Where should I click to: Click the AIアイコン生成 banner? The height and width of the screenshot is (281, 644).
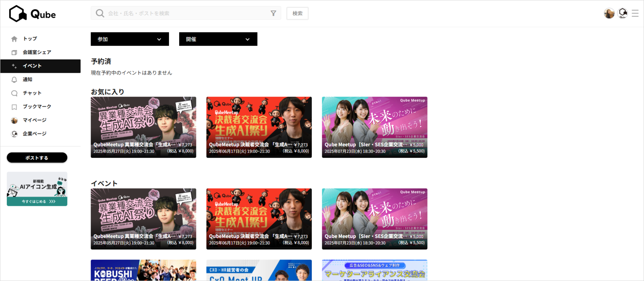click(x=37, y=189)
